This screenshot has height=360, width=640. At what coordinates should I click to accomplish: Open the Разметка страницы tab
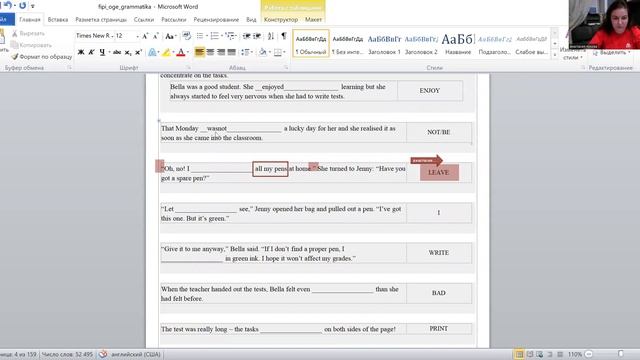[x=101, y=20]
